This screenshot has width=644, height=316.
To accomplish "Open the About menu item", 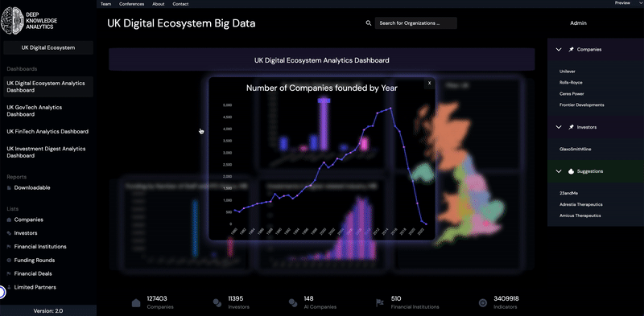I will click(158, 4).
